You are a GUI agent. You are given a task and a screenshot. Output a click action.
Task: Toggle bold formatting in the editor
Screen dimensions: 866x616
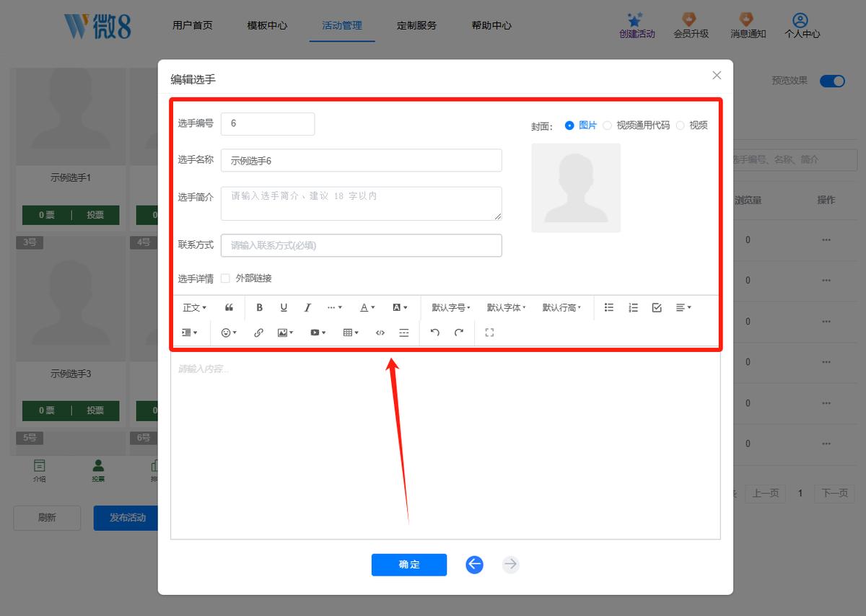click(260, 308)
